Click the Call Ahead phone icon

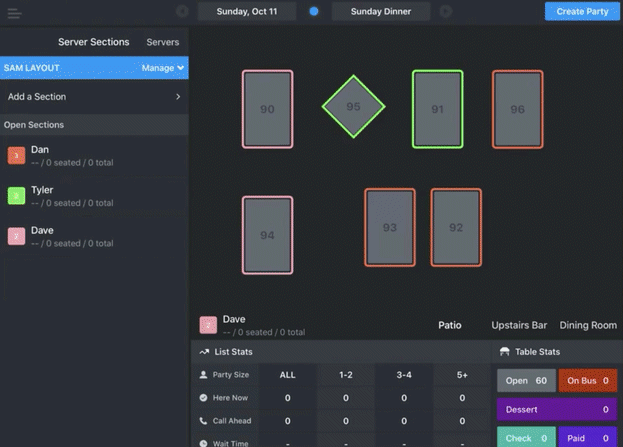coord(203,421)
